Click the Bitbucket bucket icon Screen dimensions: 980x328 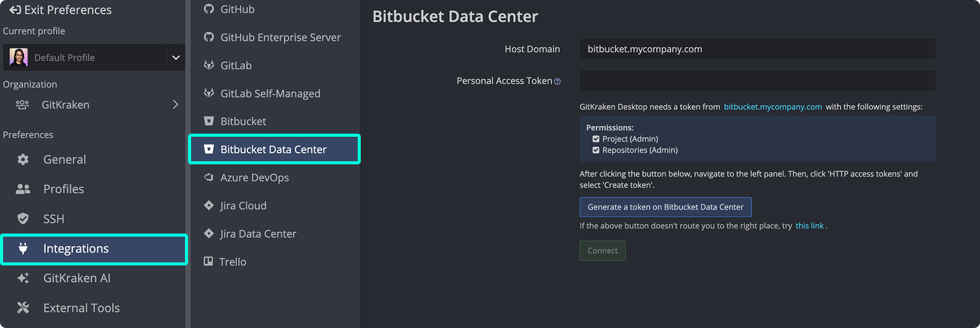click(x=209, y=121)
